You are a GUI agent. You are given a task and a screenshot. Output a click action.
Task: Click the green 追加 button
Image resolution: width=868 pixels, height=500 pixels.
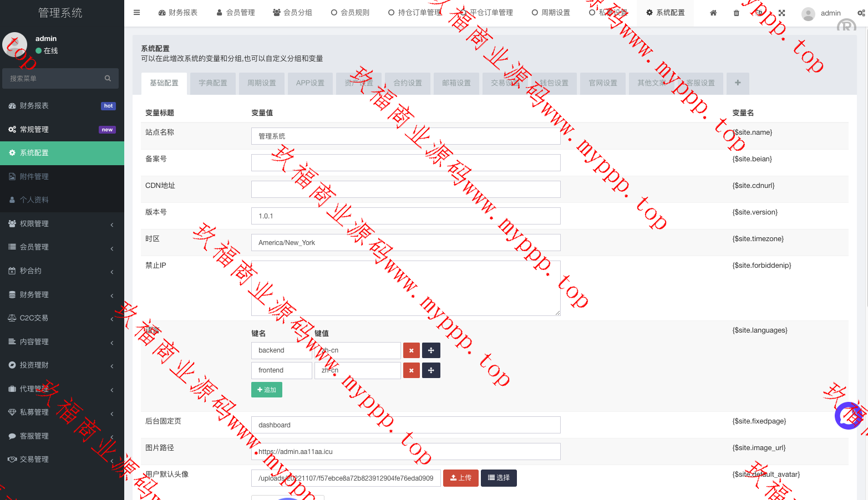click(x=266, y=390)
